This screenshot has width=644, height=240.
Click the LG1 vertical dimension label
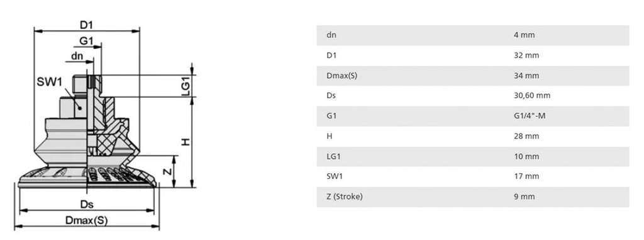point(186,86)
